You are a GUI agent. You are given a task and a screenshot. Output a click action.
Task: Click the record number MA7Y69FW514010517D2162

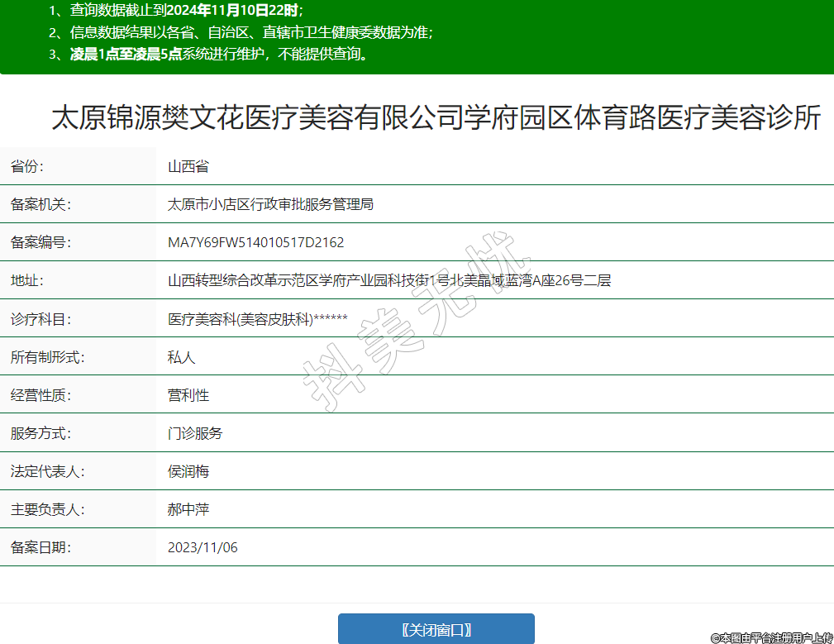(x=255, y=242)
